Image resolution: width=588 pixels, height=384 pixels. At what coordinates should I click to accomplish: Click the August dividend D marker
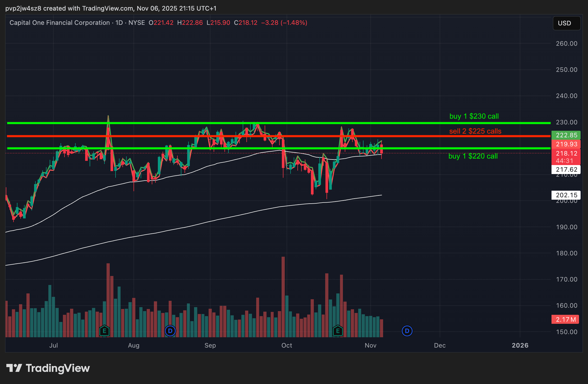[170, 331]
